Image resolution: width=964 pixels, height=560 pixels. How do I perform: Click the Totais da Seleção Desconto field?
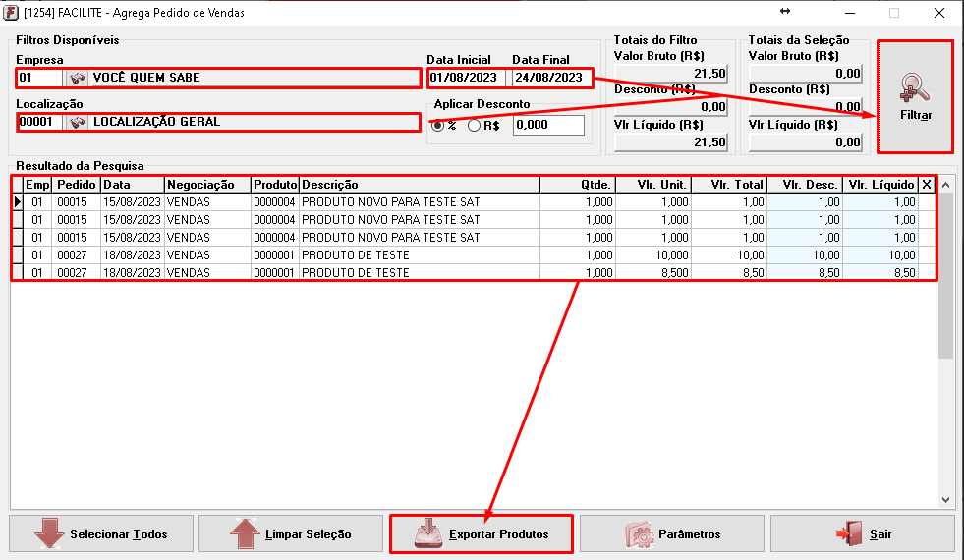pos(806,106)
